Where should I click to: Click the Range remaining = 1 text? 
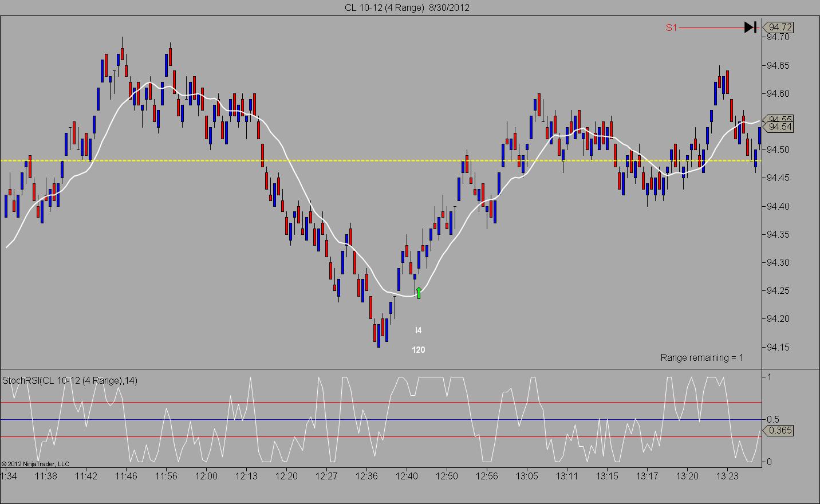(x=702, y=357)
